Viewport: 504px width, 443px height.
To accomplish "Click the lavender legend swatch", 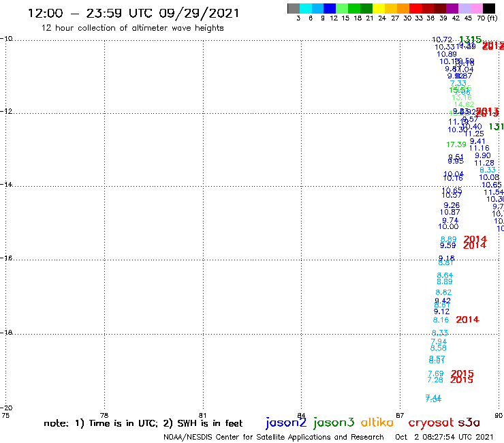I will tap(464, 8).
